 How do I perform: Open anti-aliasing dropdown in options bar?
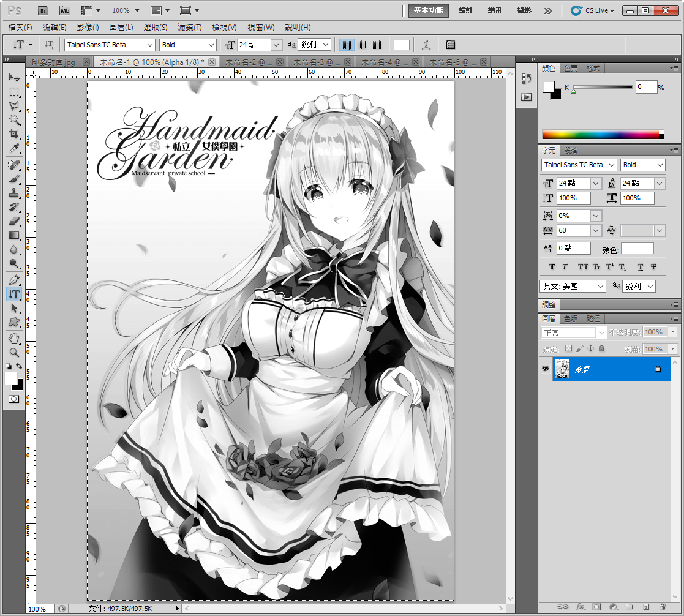point(326,45)
